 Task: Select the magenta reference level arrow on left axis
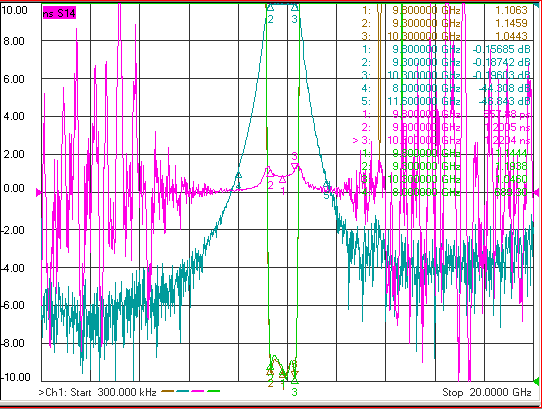(39, 193)
